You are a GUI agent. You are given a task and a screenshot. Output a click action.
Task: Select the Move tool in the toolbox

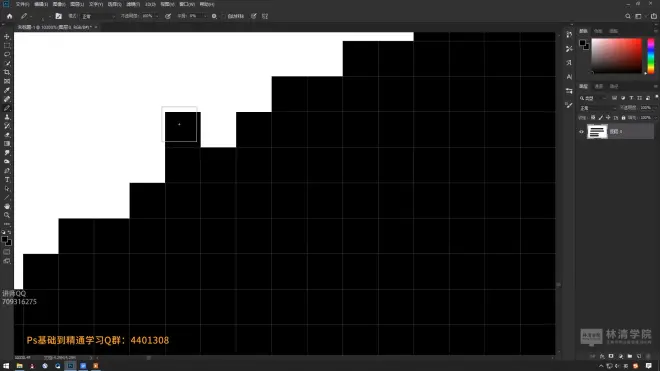tap(7, 37)
